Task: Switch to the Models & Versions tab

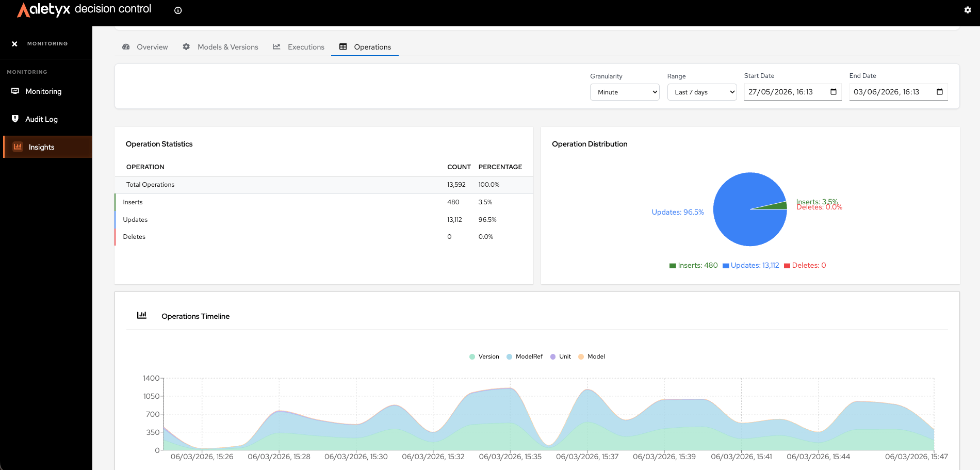Action: click(x=221, y=47)
